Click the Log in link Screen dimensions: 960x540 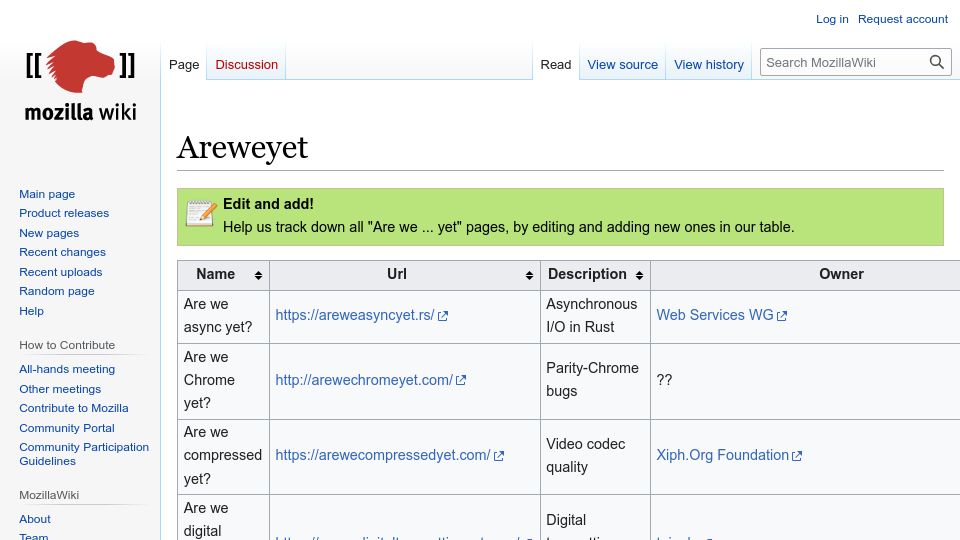point(832,19)
